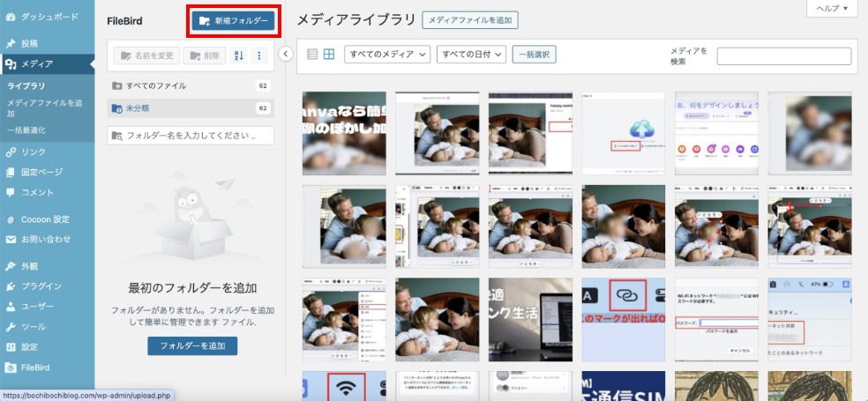This screenshot has width=868, height=401.
Task: Switch to list view icon
Action: coord(312,55)
